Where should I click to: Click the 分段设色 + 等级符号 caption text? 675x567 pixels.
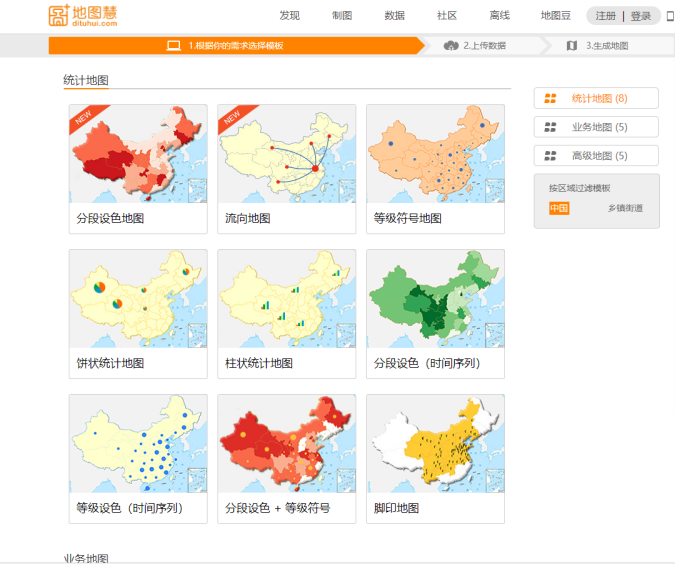[x=278, y=508]
